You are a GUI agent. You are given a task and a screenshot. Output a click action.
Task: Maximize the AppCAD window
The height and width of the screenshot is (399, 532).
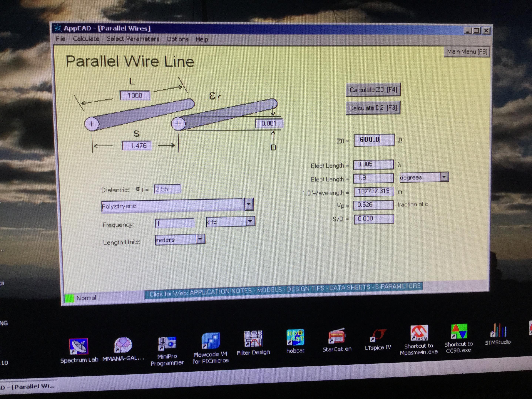[476, 31]
